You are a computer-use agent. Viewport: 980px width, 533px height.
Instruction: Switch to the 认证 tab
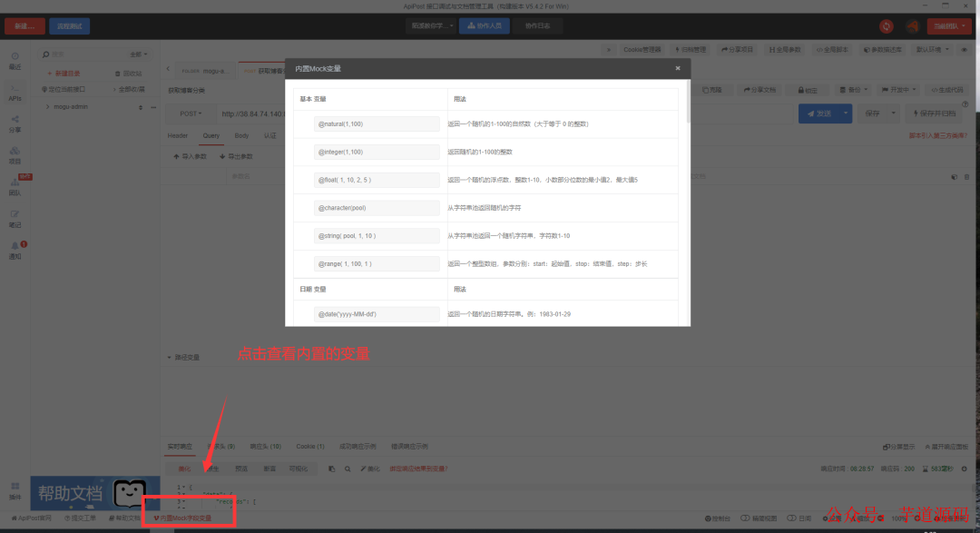[x=270, y=136]
